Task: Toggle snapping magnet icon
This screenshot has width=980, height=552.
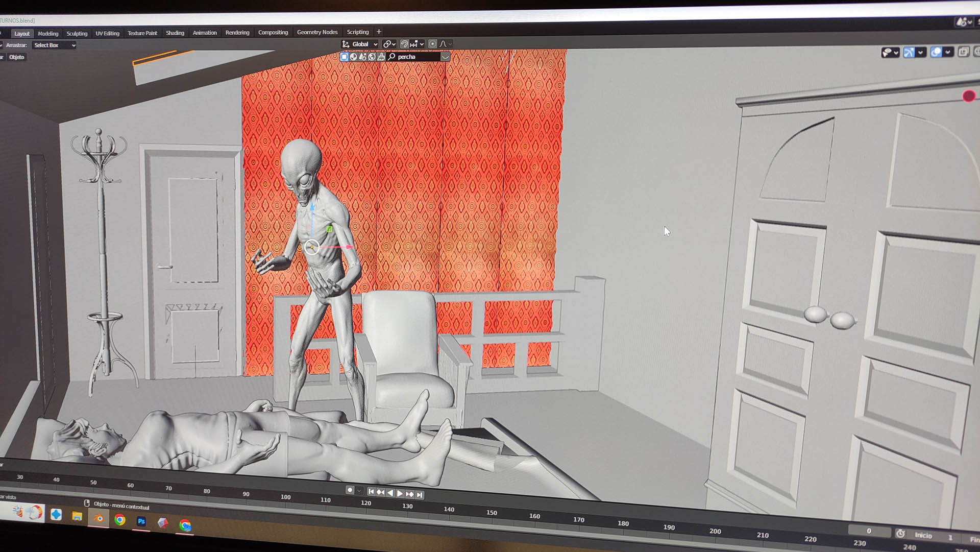Action: (404, 44)
